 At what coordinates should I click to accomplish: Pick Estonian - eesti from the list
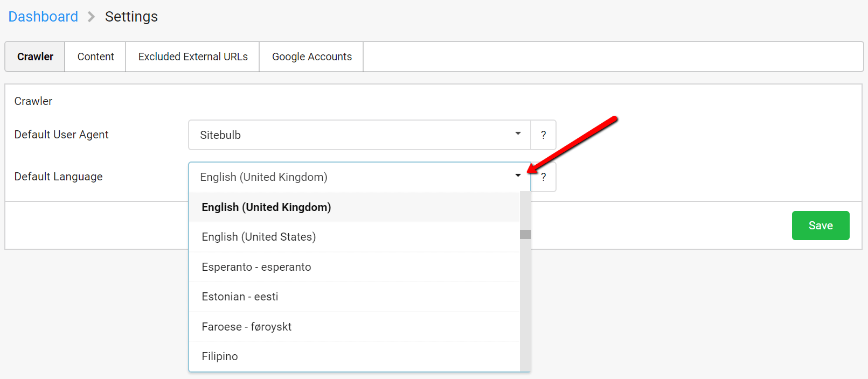[355, 297]
